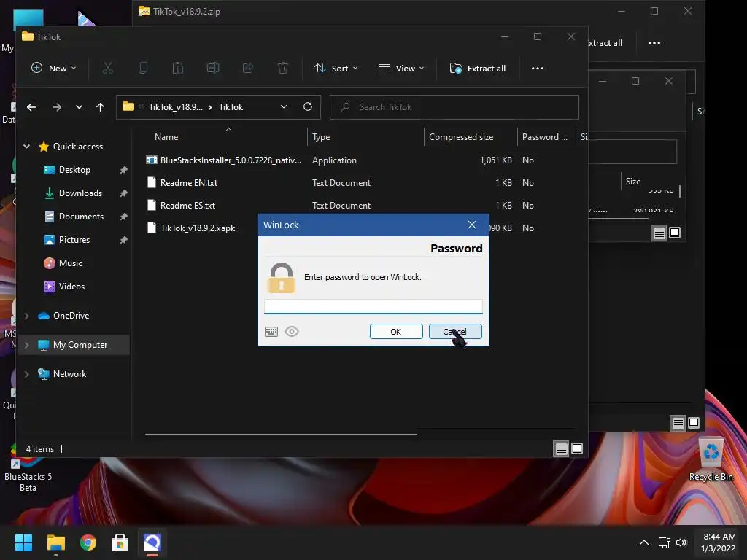This screenshot has height=560, width=747.
Task: Click TikTok_v18.9... breadcrumb in address bar
Action: (175, 107)
